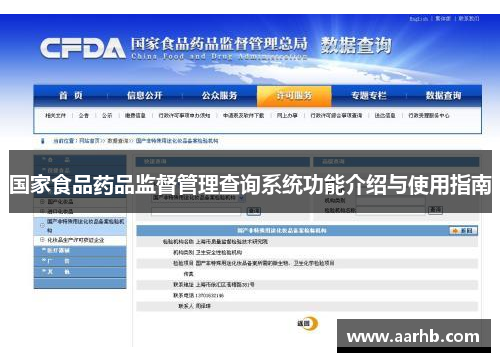Open the 首页 navigation tab
The width and height of the screenshot is (500, 362).
click(71, 96)
